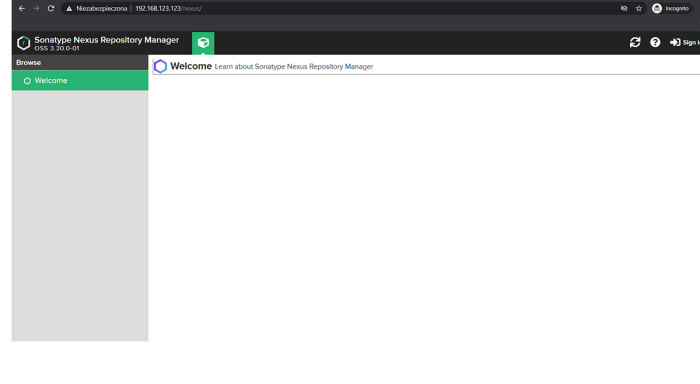Click the browser forward arrow
The image size is (700, 384).
[36, 8]
